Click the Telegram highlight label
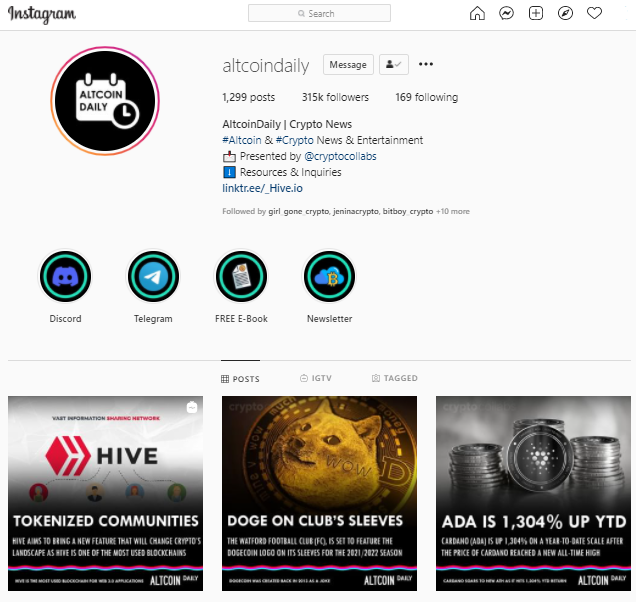 coord(153,319)
